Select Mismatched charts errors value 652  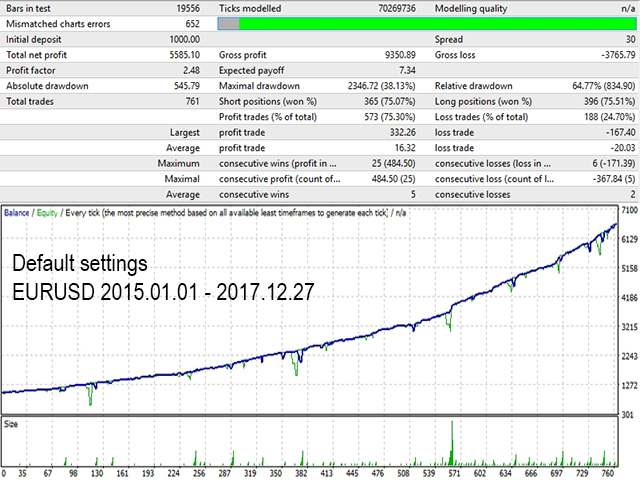click(x=192, y=24)
